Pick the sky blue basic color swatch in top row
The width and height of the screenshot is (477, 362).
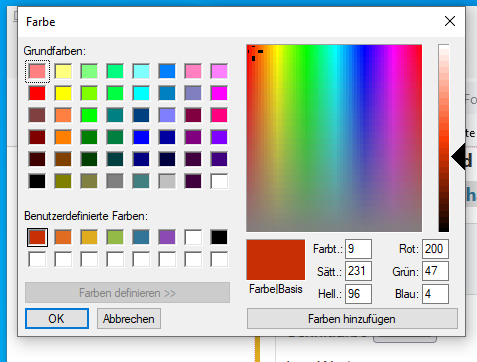167,71
